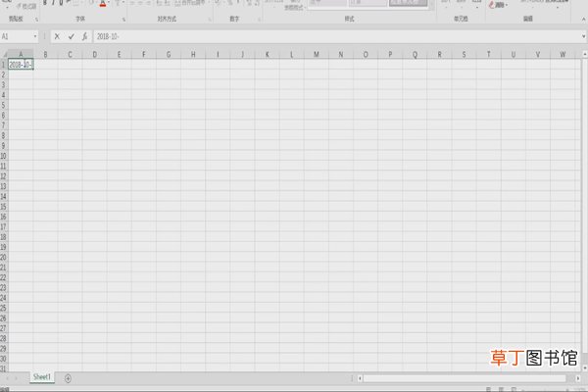Add a new sheet with the plus icon
This screenshot has width=588, height=392.
click(68, 378)
